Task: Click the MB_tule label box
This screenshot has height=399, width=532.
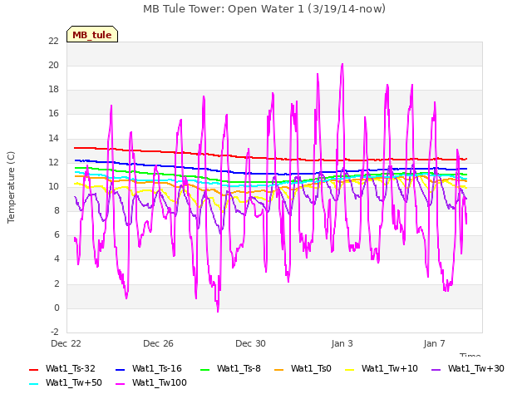Action: (x=92, y=34)
